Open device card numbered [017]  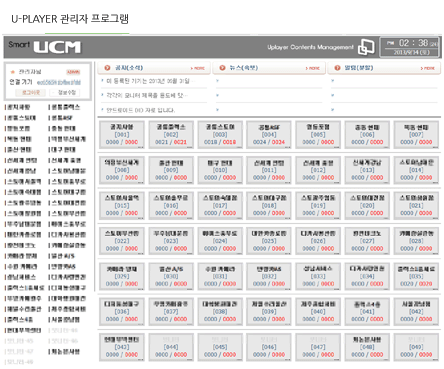pyautogui.click(x=220, y=206)
